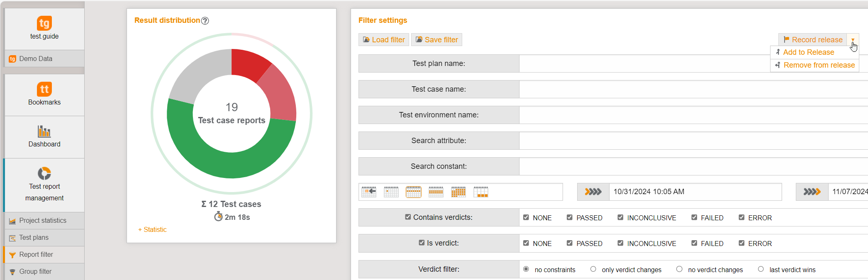Click the stopwatch duration icon
The height and width of the screenshot is (280, 868).
click(218, 217)
